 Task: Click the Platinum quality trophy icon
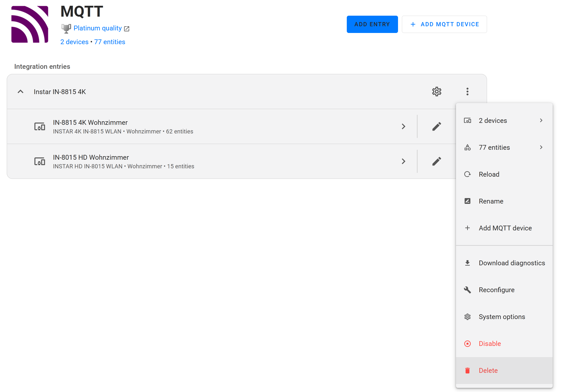tap(66, 28)
